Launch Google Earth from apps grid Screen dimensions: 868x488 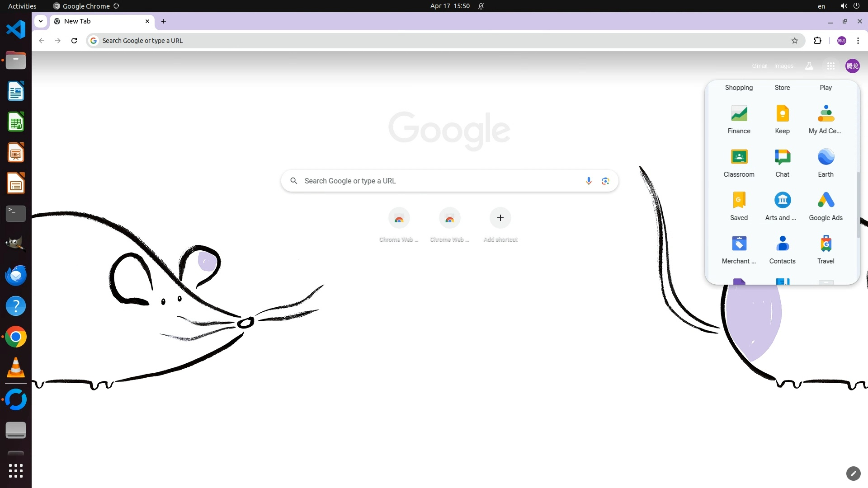(x=826, y=162)
